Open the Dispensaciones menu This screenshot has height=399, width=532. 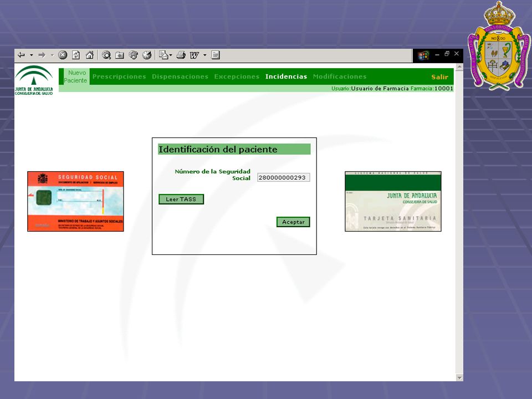[180, 76]
